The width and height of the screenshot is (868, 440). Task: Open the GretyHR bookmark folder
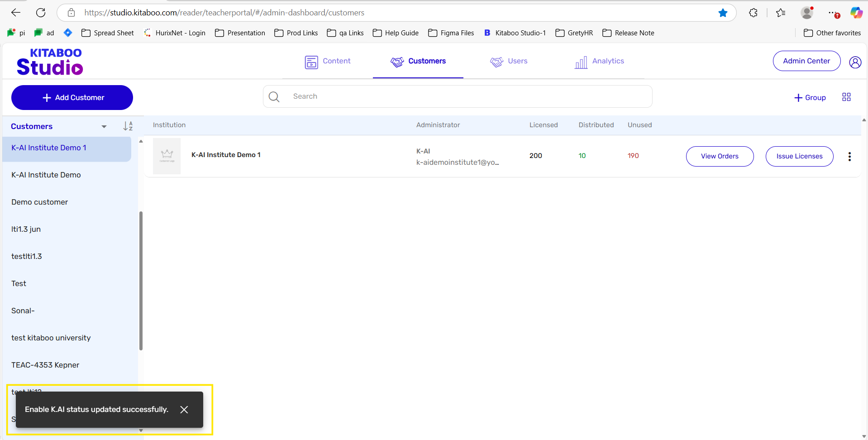pyautogui.click(x=574, y=33)
